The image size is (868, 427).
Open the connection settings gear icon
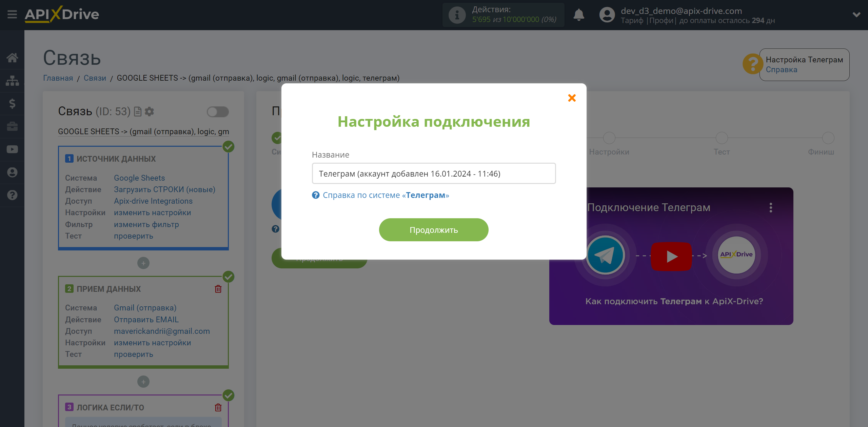pos(149,111)
